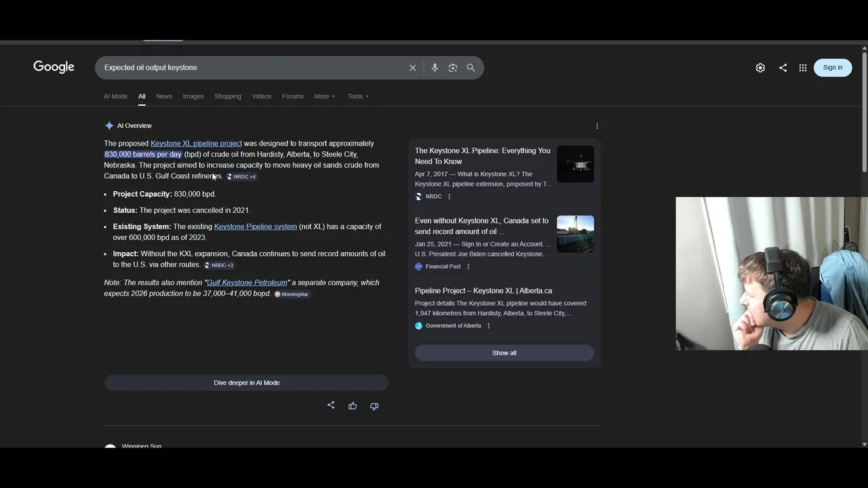Open Keystone XL pipeline project link

[196, 144]
